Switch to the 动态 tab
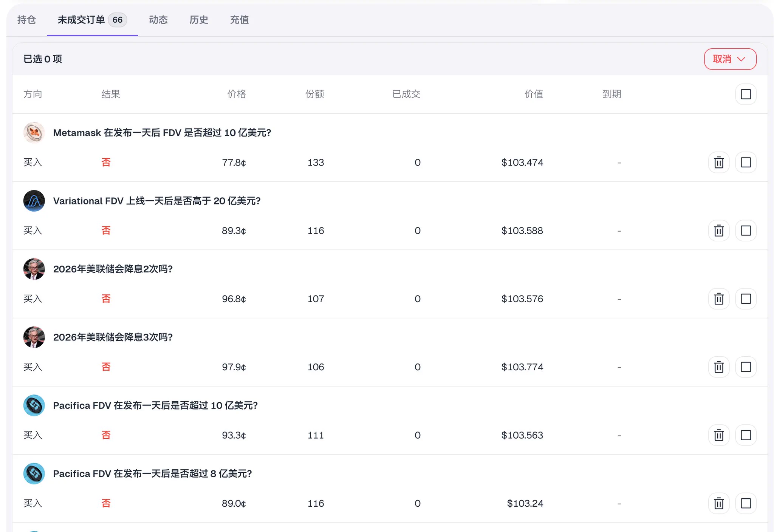Image resolution: width=774 pixels, height=532 pixels. click(158, 20)
